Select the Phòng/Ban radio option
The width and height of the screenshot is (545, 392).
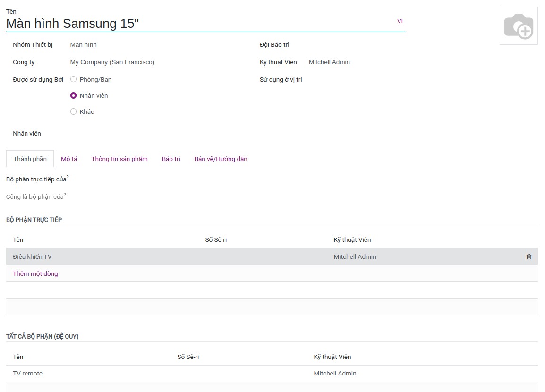pyautogui.click(x=73, y=80)
